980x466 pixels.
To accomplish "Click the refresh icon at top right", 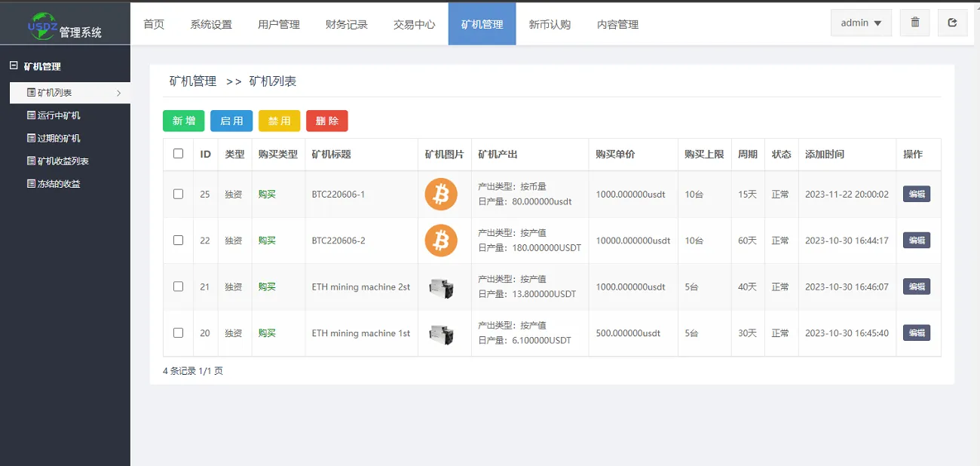I will pyautogui.click(x=952, y=23).
